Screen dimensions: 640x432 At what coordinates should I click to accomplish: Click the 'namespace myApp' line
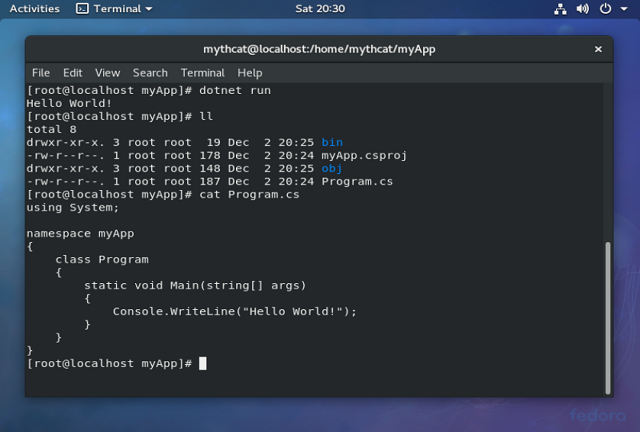point(80,234)
